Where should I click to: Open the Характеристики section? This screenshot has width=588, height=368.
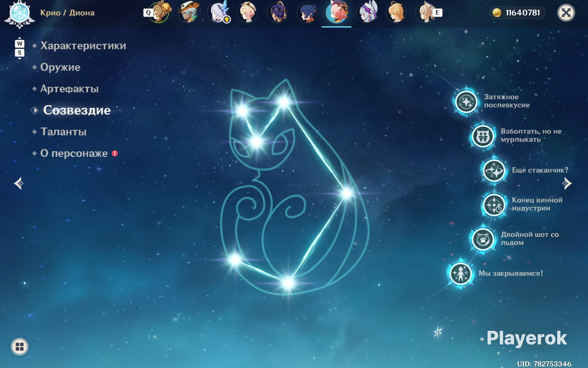tap(83, 46)
